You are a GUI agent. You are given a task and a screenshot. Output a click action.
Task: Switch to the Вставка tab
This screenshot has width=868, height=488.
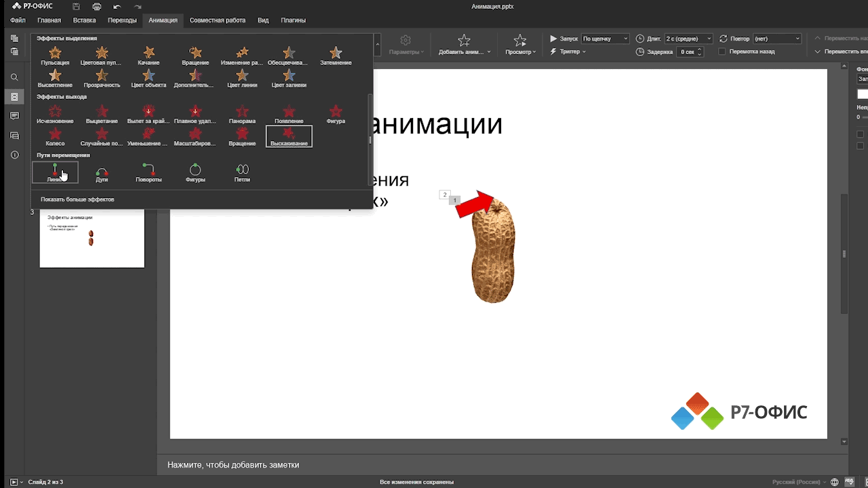click(84, 20)
